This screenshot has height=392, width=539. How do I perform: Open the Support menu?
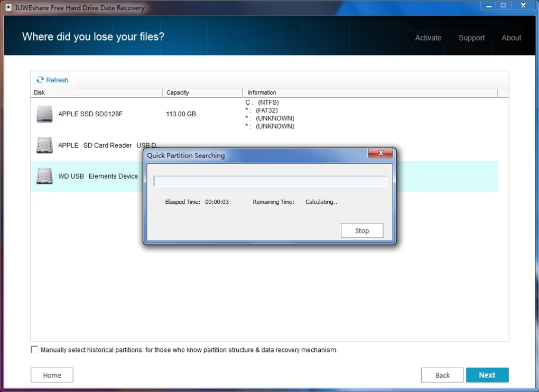tap(471, 38)
